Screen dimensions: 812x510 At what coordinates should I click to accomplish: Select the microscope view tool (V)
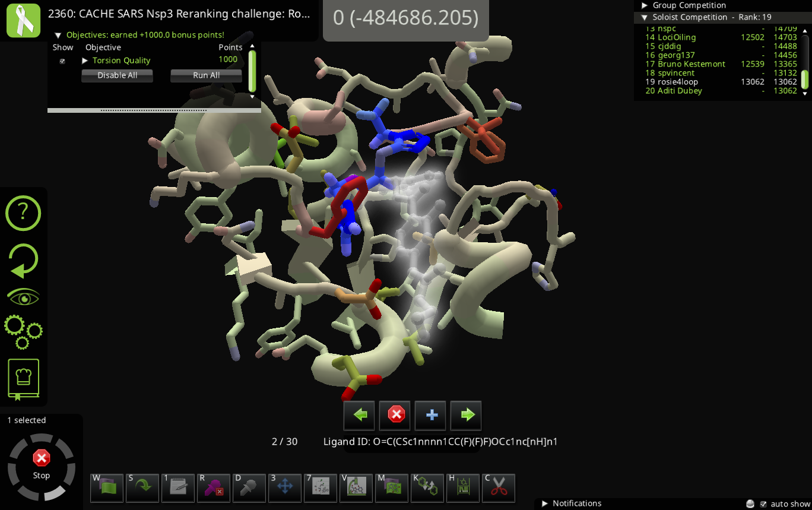356,487
